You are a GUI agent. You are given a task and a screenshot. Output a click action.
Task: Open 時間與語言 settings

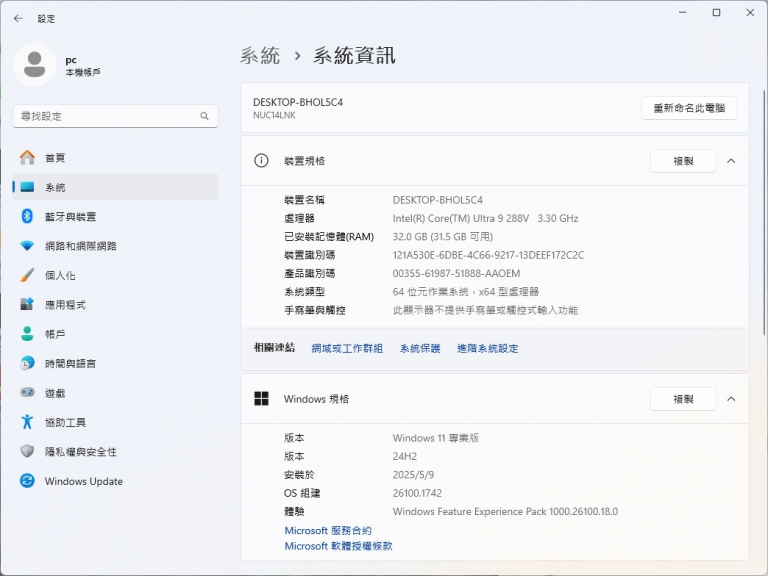coord(116,363)
